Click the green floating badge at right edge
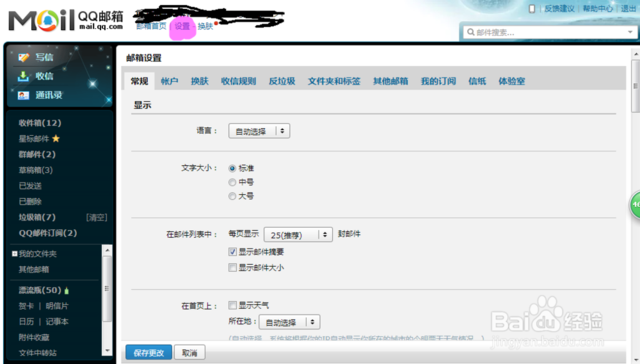 click(x=635, y=204)
